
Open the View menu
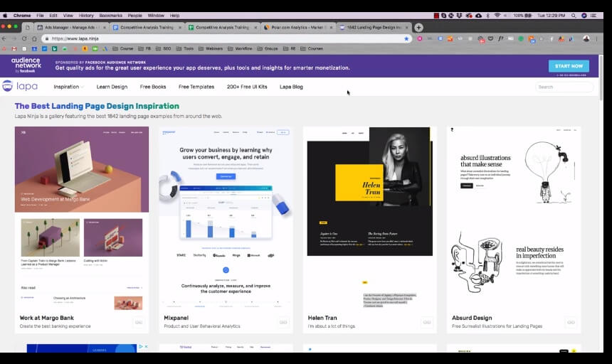[68, 16]
